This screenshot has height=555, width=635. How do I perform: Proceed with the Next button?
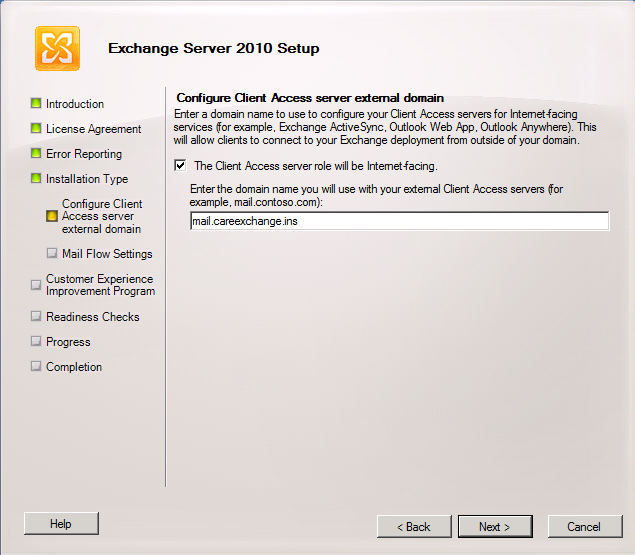(x=495, y=527)
